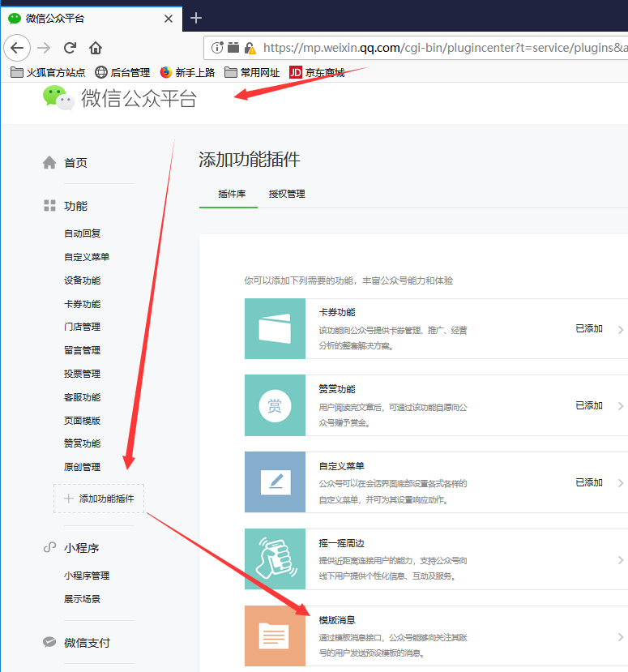This screenshot has height=672, width=628.
Task: Open a new browser tab
Action: (196, 18)
